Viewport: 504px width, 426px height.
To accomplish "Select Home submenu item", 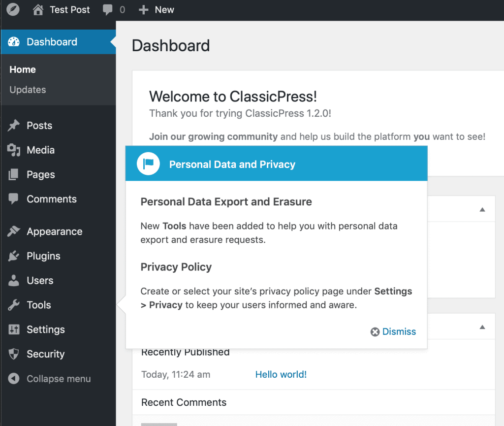I will pyautogui.click(x=23, y=69).
